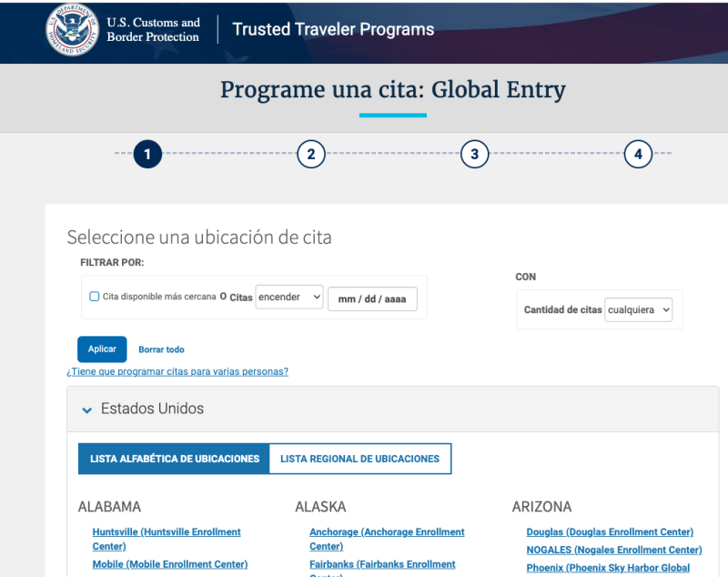
Task: Collapse Estados Unidos with the chevron icon
Action: click(86, 410)
